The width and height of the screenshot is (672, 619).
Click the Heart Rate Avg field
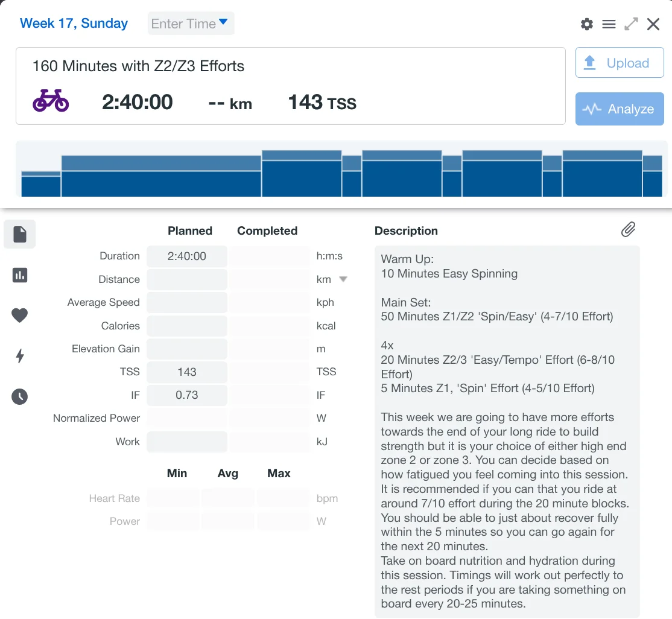pos(228,498)
